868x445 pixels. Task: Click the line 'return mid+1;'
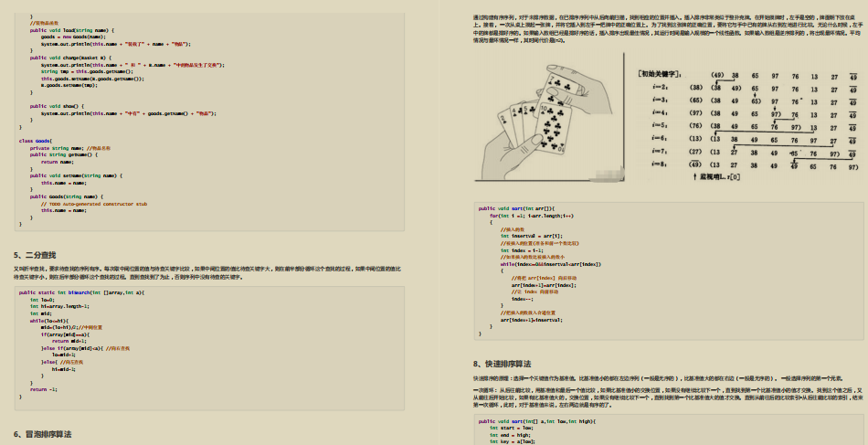(x=69, y=342)
